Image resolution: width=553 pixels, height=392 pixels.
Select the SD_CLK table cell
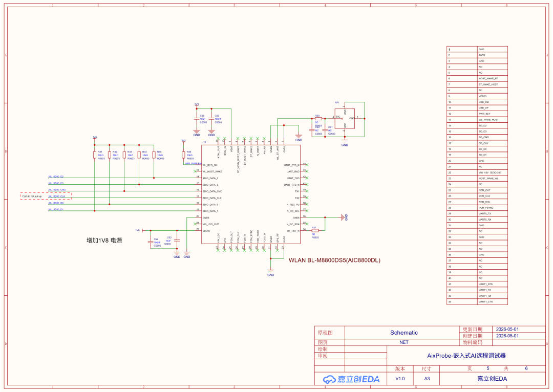coord(493,143)
